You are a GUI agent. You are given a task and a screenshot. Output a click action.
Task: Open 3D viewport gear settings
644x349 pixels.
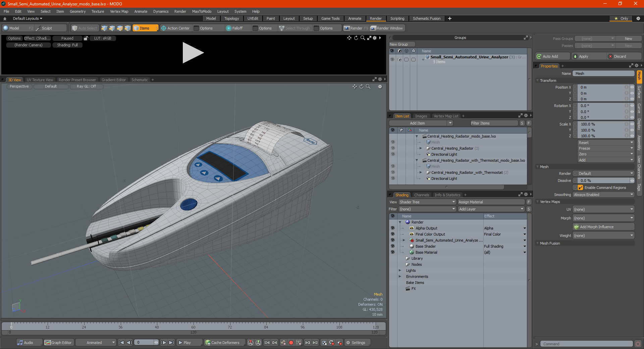(x=380, y=87)
